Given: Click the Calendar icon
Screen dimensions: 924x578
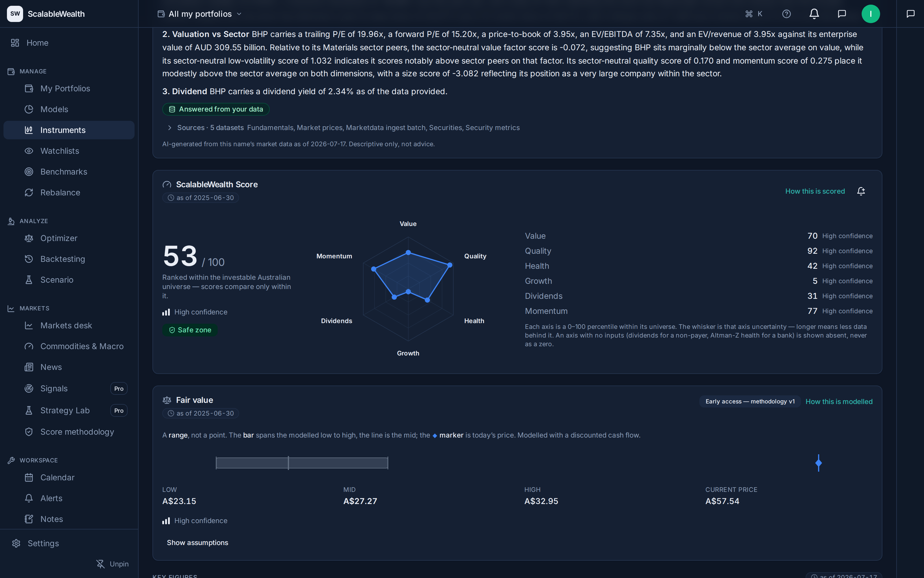Looking at the screenshot, I should tap(29, 477).
